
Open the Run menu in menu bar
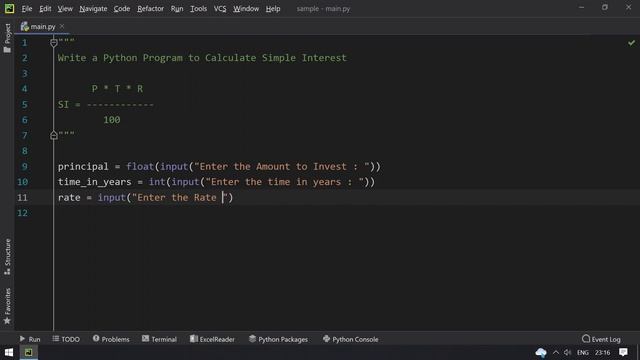(x=177, y=9)
